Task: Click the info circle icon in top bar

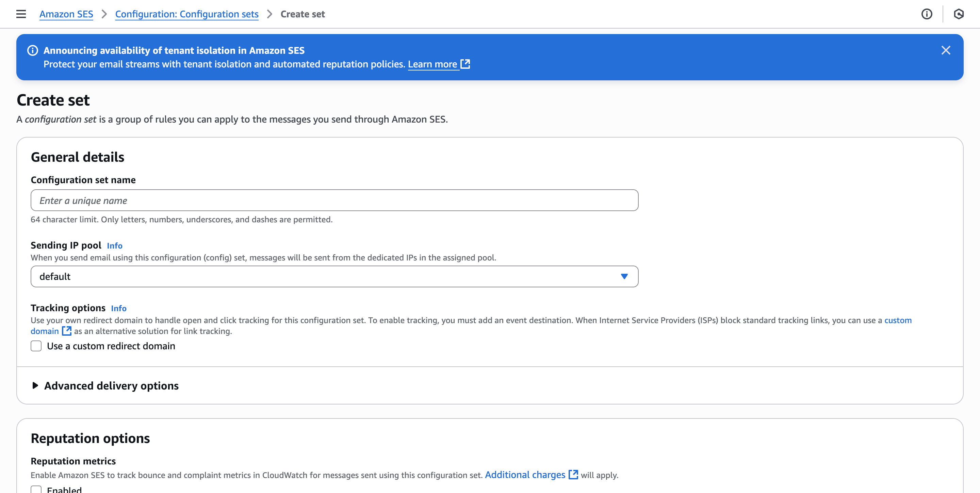Action: 926,14
